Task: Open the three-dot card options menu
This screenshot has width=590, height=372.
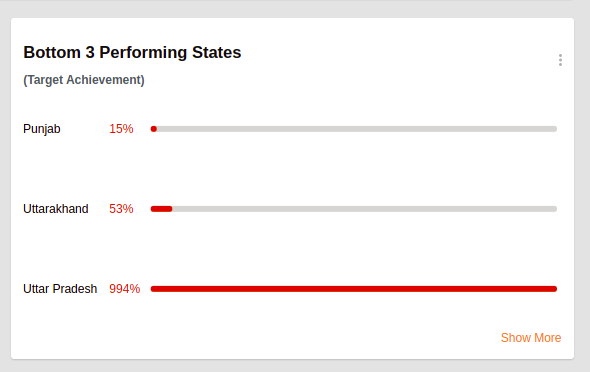Action: pos(560,60)
